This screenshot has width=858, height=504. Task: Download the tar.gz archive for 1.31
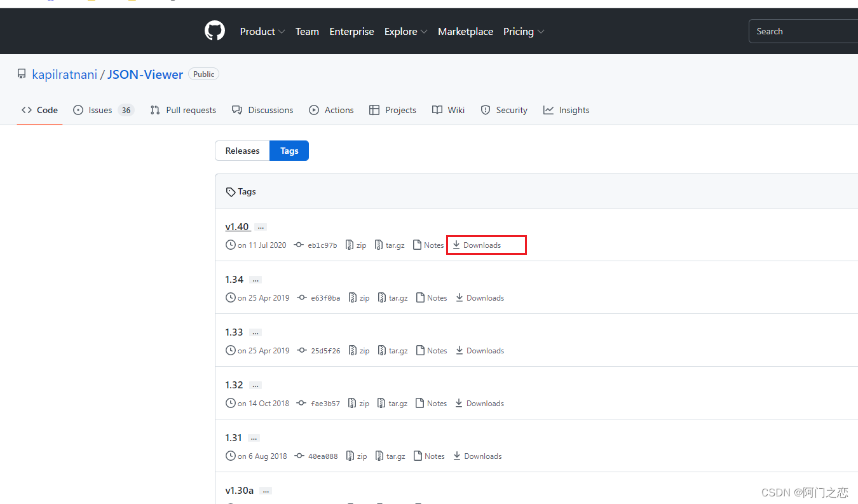(x=391, y=456)
